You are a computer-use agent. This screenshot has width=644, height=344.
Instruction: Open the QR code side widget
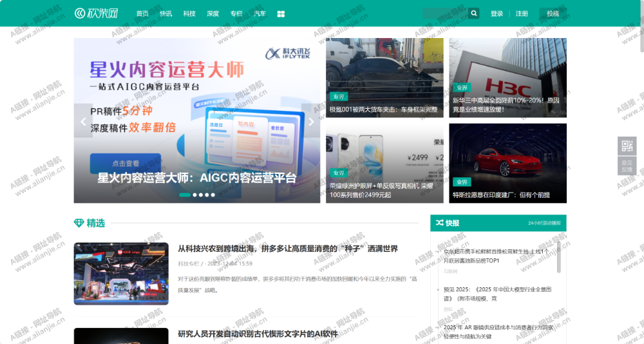[x=627, y=146]
